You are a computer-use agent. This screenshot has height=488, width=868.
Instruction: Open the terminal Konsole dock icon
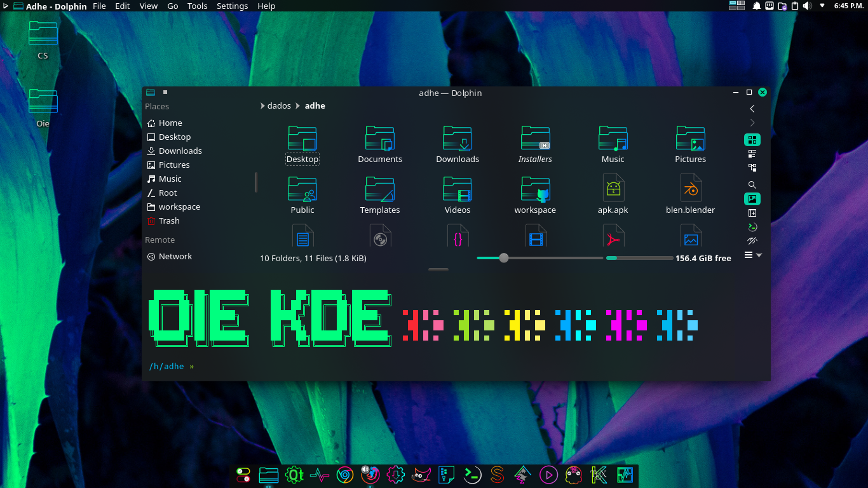pyautogui.click(x=472, y=475)
